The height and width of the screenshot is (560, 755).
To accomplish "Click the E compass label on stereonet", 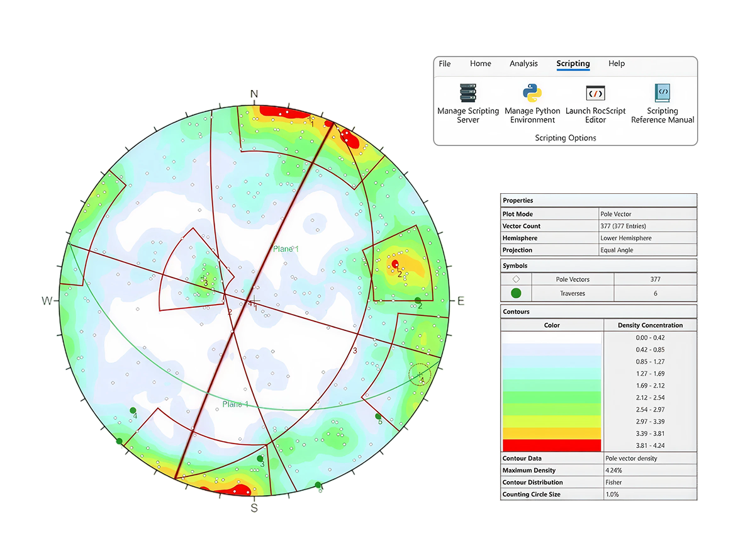I will point(461,301).
